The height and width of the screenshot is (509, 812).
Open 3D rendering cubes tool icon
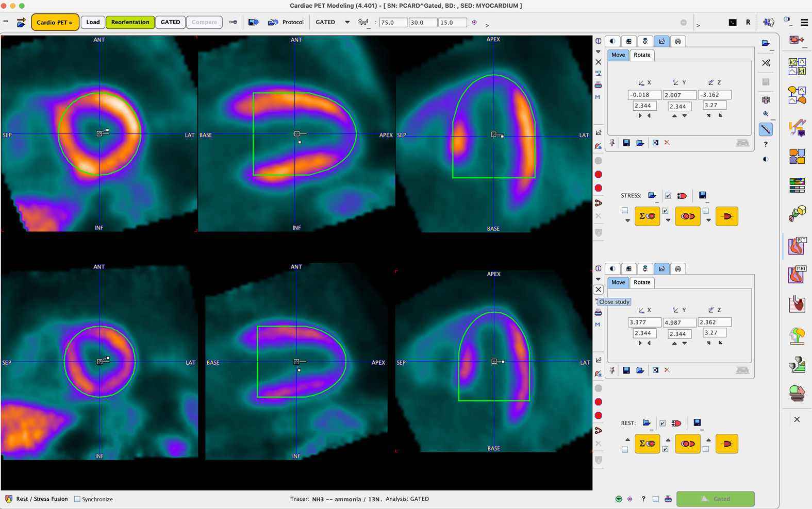tap(797, 213)
